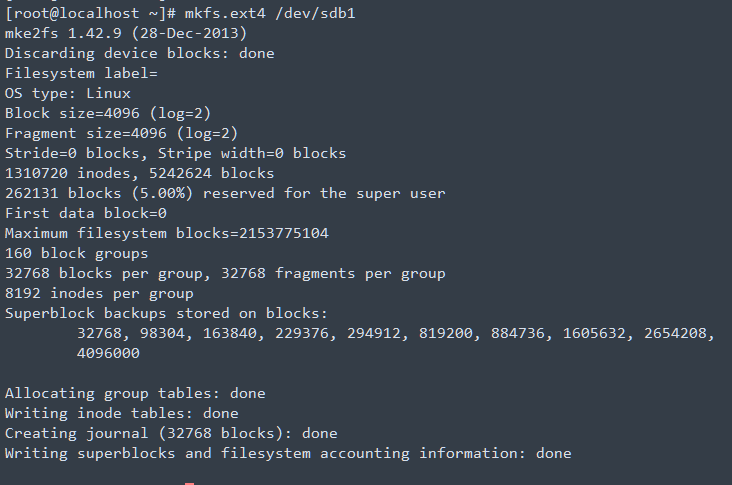Click the 'Stride=0 blocks' line

[x=175, y=153]
